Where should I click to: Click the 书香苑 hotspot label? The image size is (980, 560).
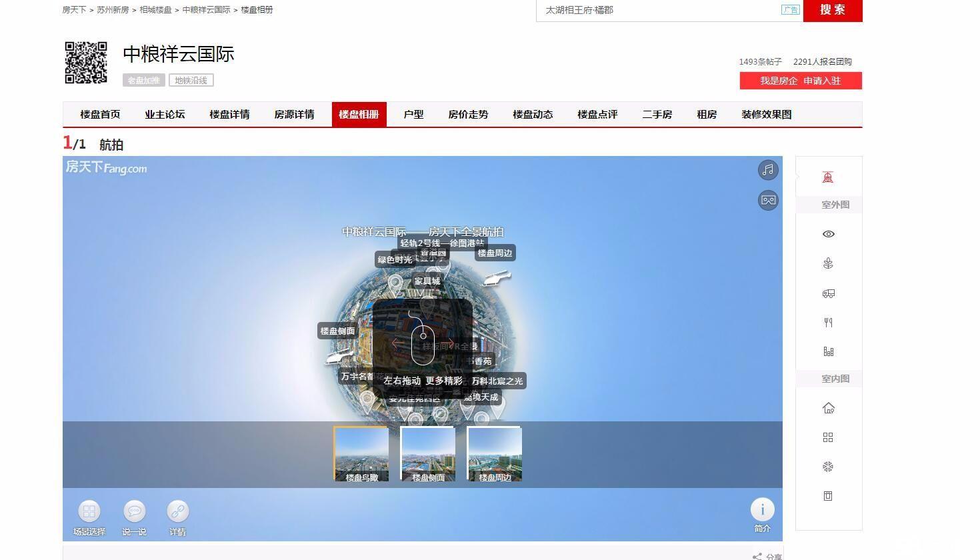pyautogui.click(x=481, y=361)
